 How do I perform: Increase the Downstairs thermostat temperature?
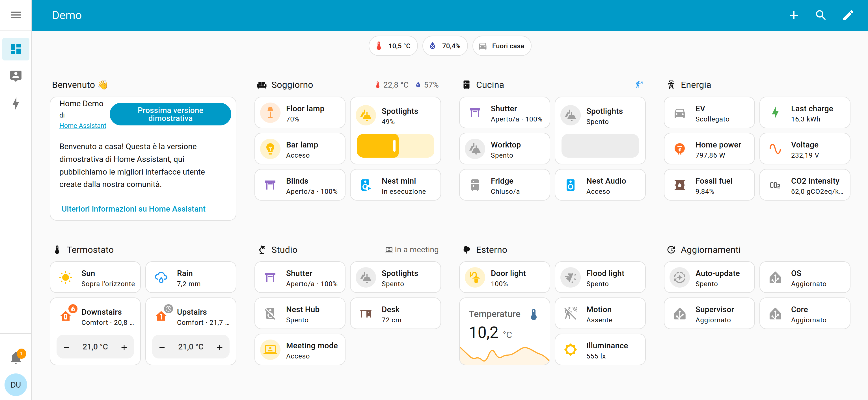124,347
